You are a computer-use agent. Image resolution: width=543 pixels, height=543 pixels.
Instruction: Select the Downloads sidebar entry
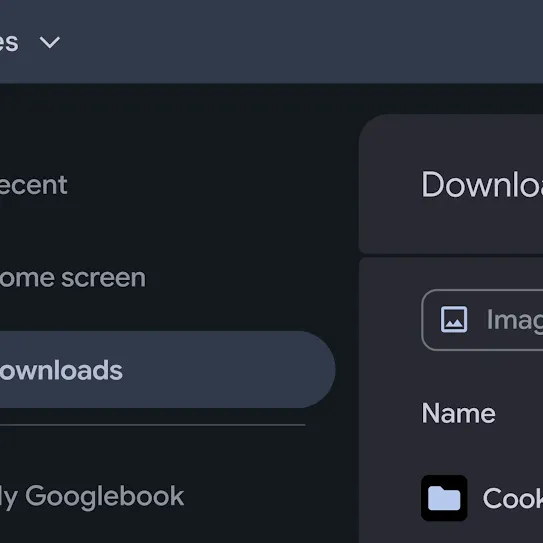click(x=167, y=370)
